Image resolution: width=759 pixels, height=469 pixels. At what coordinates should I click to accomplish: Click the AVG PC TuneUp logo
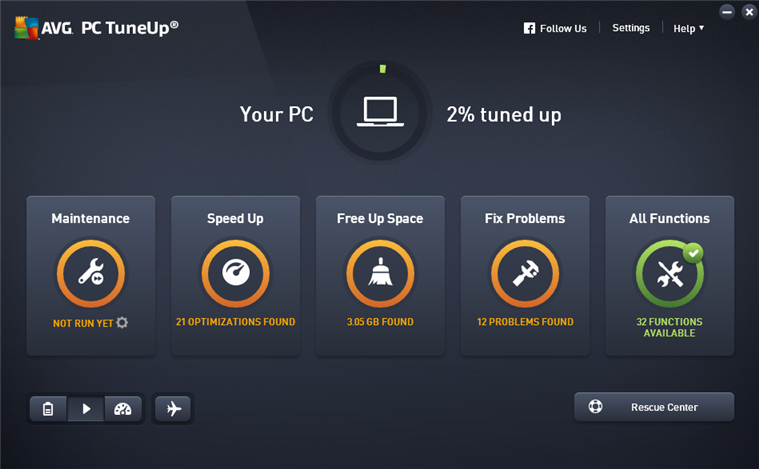tap(96, 28)
